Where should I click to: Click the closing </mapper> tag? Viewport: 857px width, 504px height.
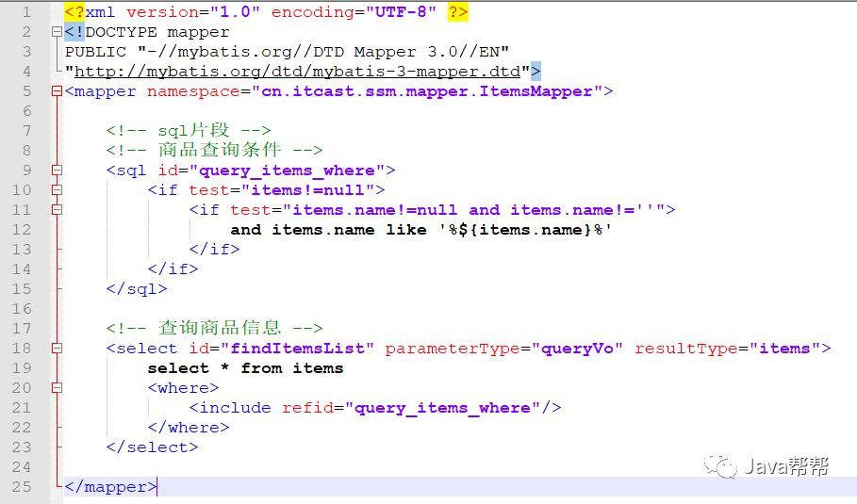tap(111, 487)
